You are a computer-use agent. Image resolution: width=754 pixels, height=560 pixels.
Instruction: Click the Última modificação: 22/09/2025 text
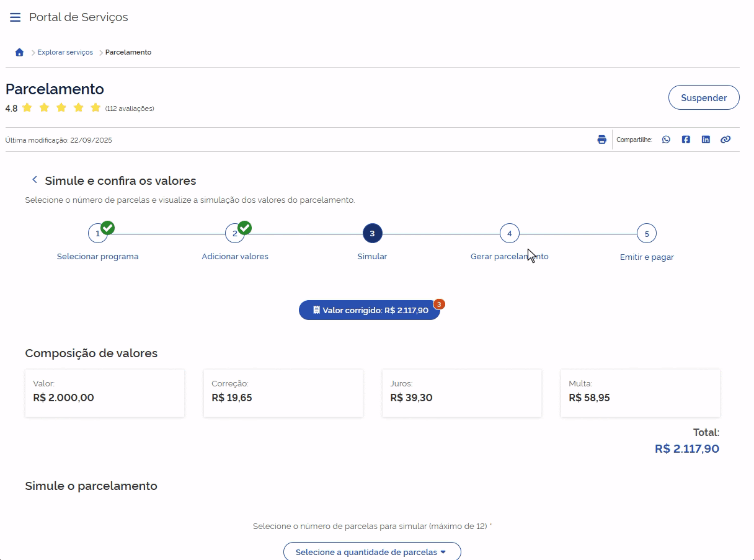click(59, 140)
